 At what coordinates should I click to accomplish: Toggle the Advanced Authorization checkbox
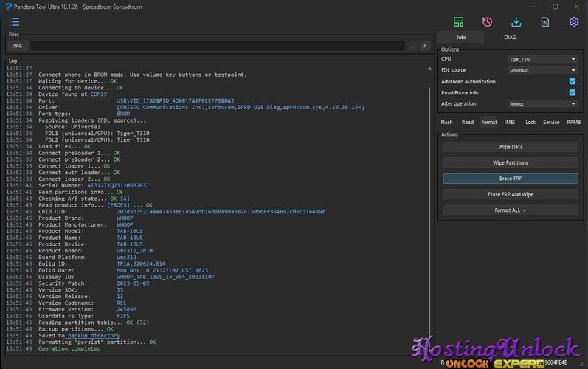[573, 81]
